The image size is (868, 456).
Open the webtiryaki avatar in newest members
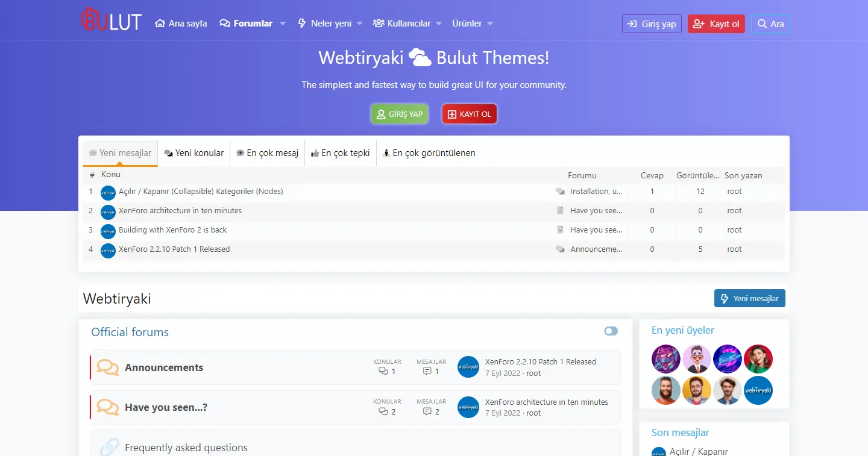tap(758, 390)
